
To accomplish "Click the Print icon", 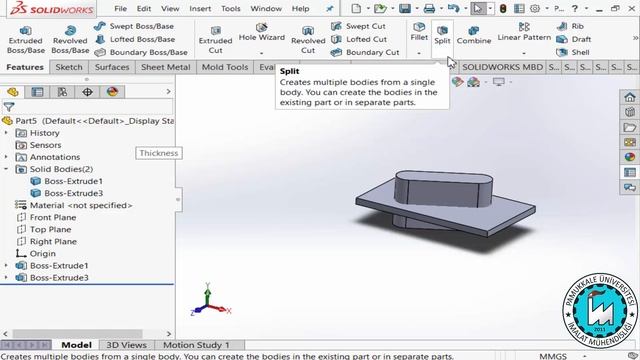I will pos(429,8).
